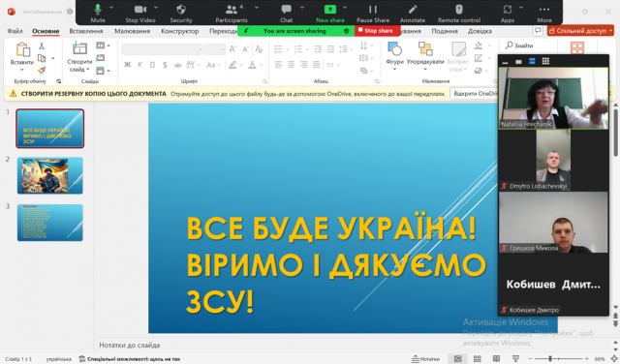Open font color picker (A)
The width and height of the screenshot is (620, 364).
252,65
